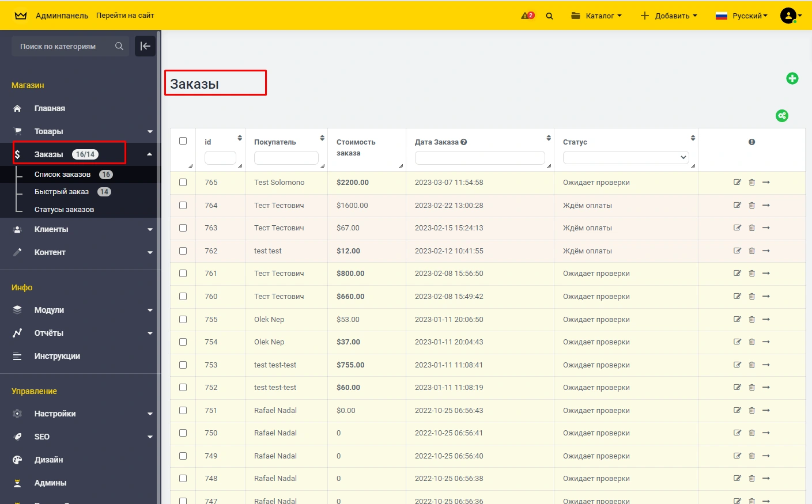Delete order 764 with the trash icon
The height and width of the screenshot is (504, 812).
pos(751,205)
